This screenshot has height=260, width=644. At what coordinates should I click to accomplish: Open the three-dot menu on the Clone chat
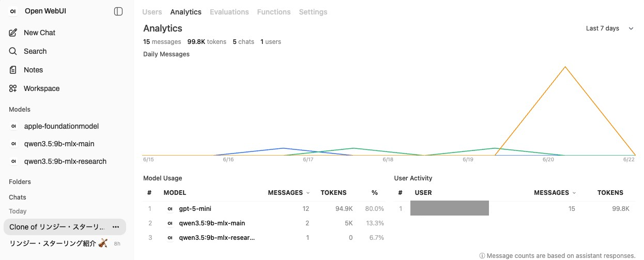coord(116,227)
